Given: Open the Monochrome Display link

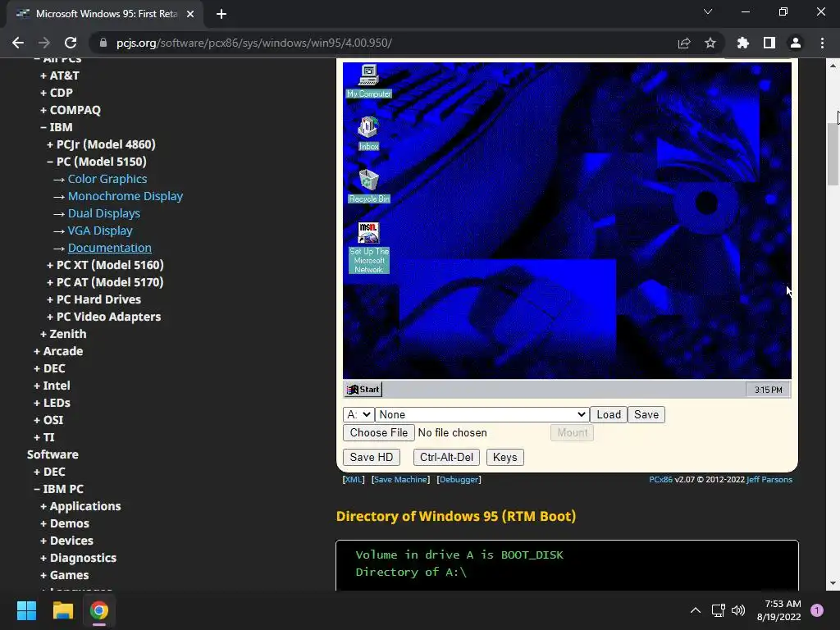Looking at the screenshot, I should pos(126,196).
